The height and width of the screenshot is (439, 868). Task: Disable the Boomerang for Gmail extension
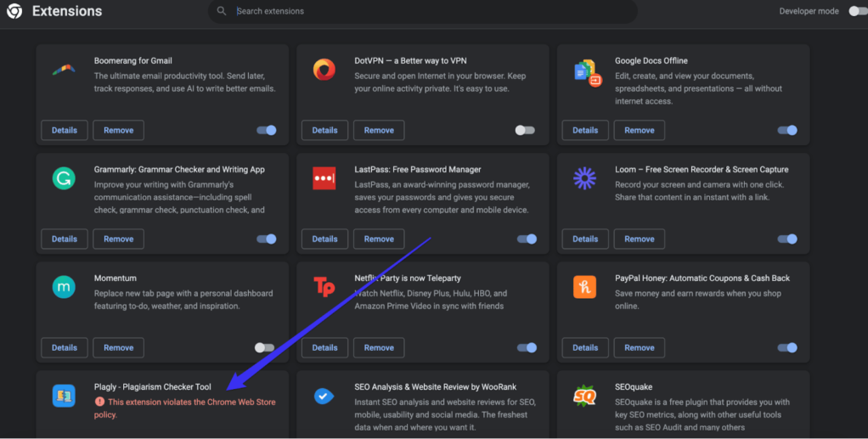(x=267, y=130)
